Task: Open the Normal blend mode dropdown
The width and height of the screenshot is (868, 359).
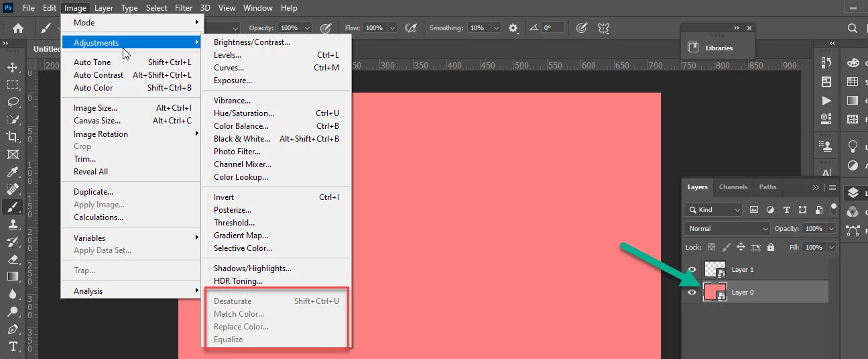Action: point(727,228)
